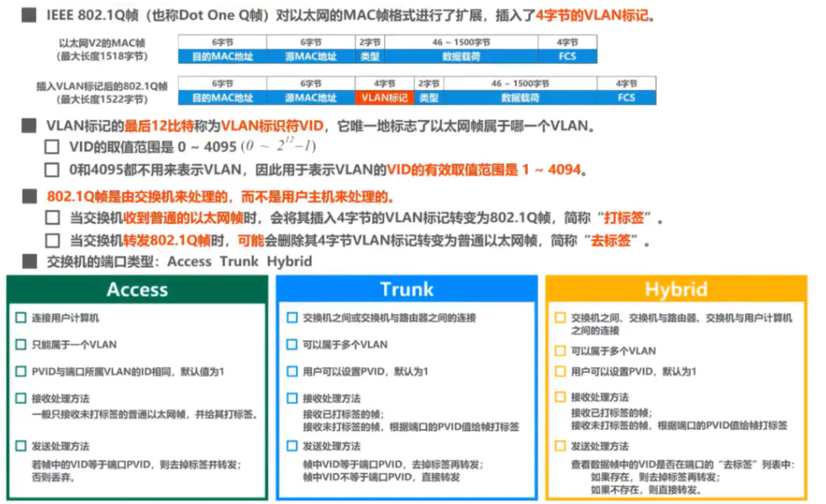Image resolution: width=826 pixels, height=504 pixels.
Task: Click the orange VLAN标记 field in 802.1Q frame
Action: (384, 97)
